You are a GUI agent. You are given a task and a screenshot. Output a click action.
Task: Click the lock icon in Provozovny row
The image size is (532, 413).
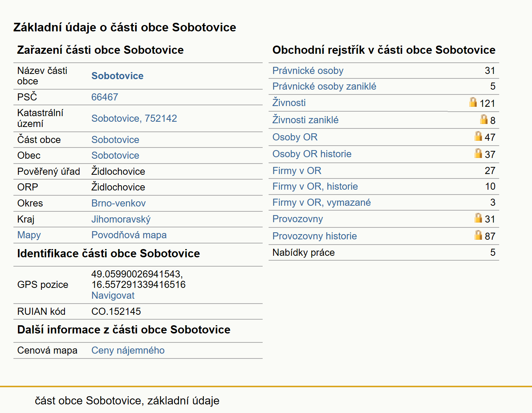478,218
